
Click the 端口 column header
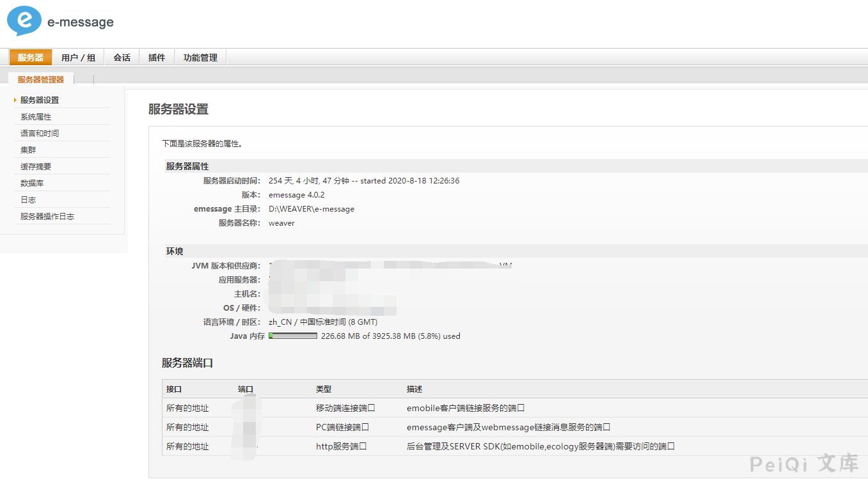coord(246,389)
